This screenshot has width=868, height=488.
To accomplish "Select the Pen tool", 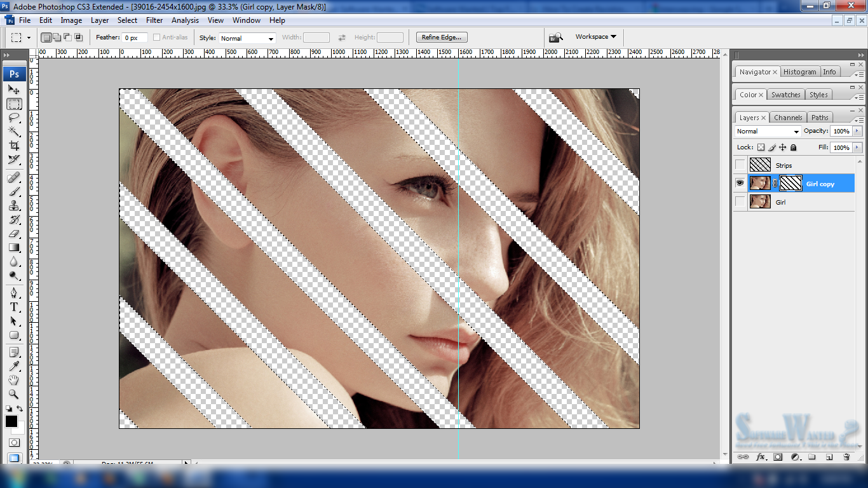I will tap(14, 293).
